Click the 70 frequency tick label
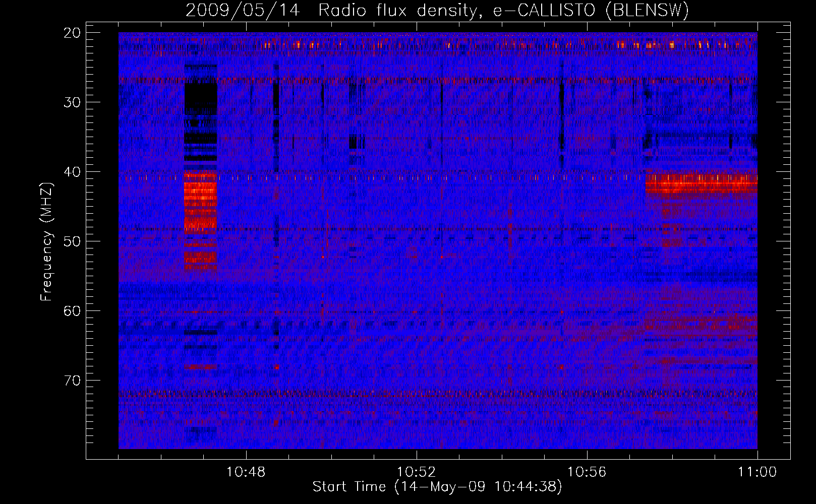This screenshot has height=504, width=816. tap(73, 381)
